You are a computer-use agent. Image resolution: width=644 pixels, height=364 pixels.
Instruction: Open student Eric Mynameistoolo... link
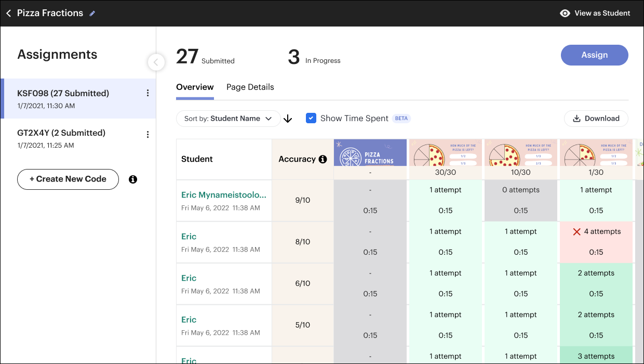tap(224, 195)
